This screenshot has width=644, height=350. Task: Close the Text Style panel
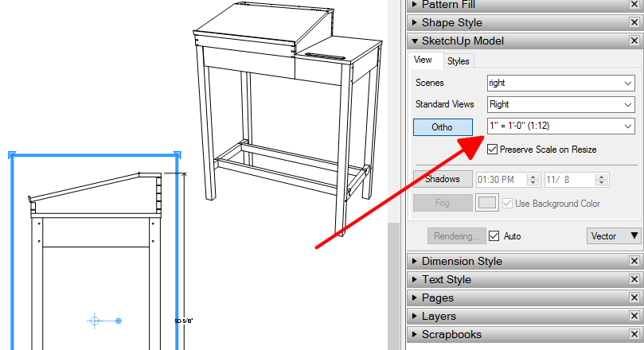(634, 279)
